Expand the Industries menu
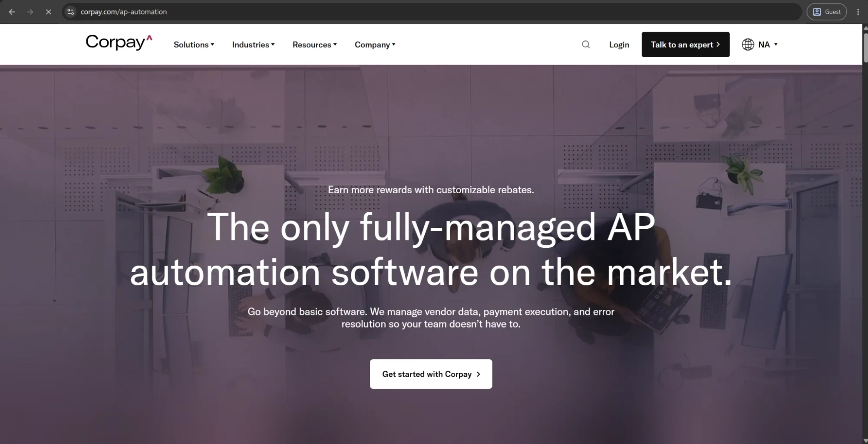 point(253,45)
